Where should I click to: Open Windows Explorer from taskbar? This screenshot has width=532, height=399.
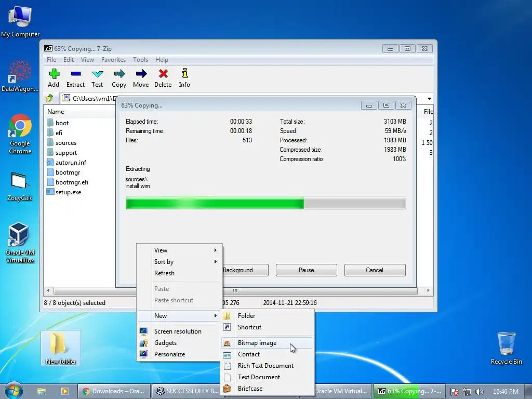pyautogui.click(x=42, y=391)
